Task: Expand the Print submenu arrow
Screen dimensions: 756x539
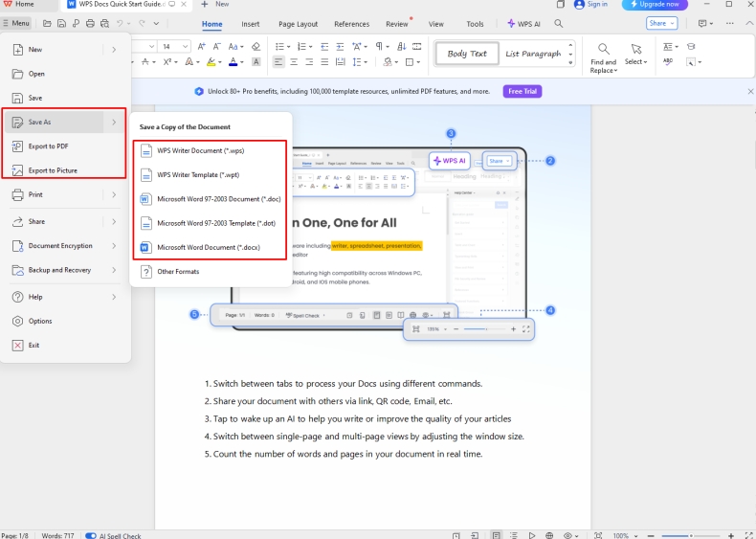Action: [x=114, y=194]
